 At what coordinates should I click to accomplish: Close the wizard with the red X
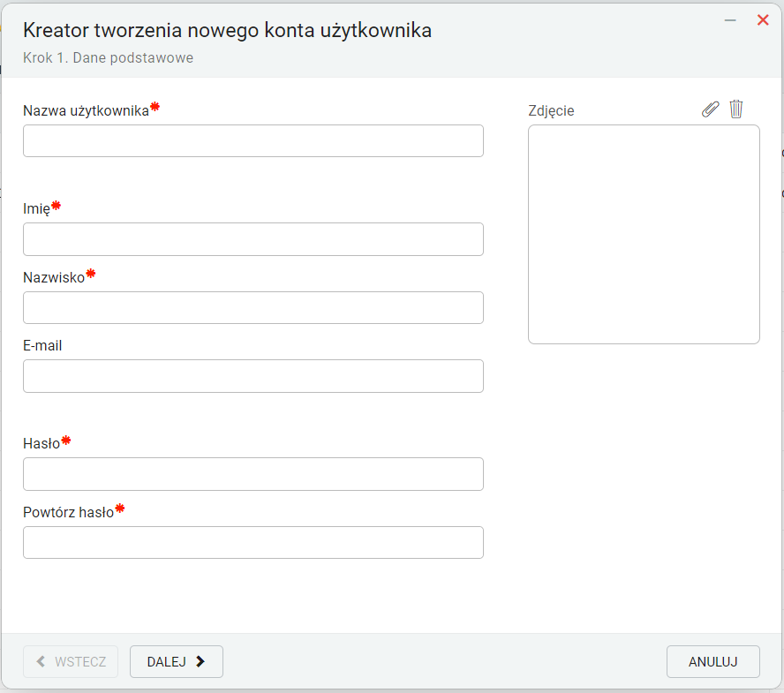point(763,20)
